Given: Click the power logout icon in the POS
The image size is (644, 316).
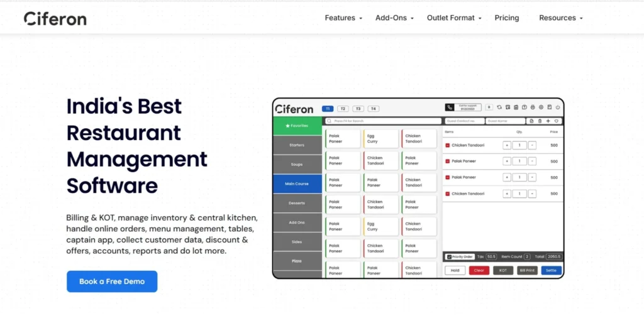Looking at the screenshot, I should coord(558,107).
